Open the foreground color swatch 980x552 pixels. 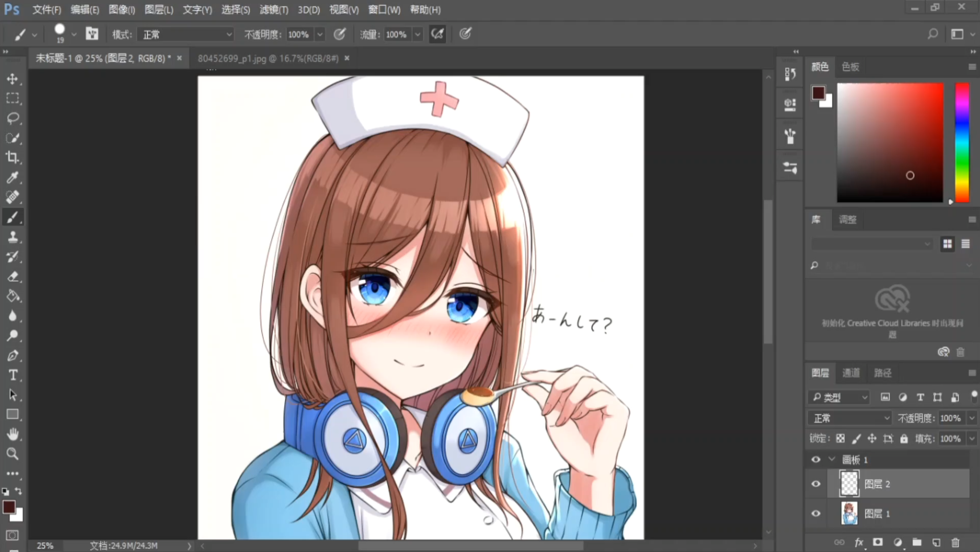pyautogui.click(x=9, y=507)
